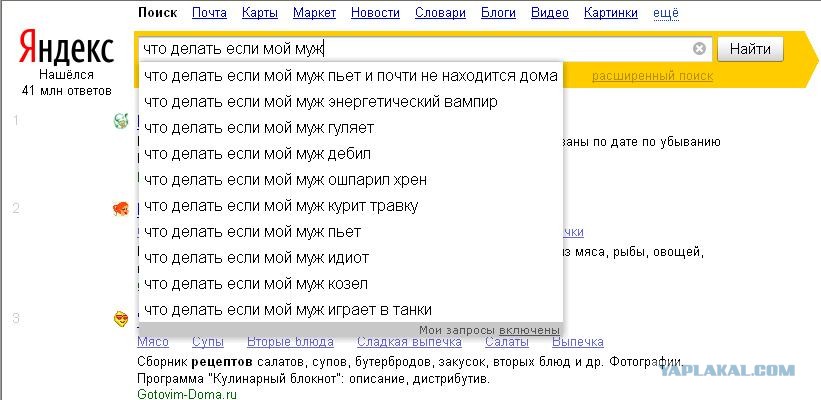Click the first search result favicon
The height and width of the screenshot is (400, 821).
click(x=121, y=122)
